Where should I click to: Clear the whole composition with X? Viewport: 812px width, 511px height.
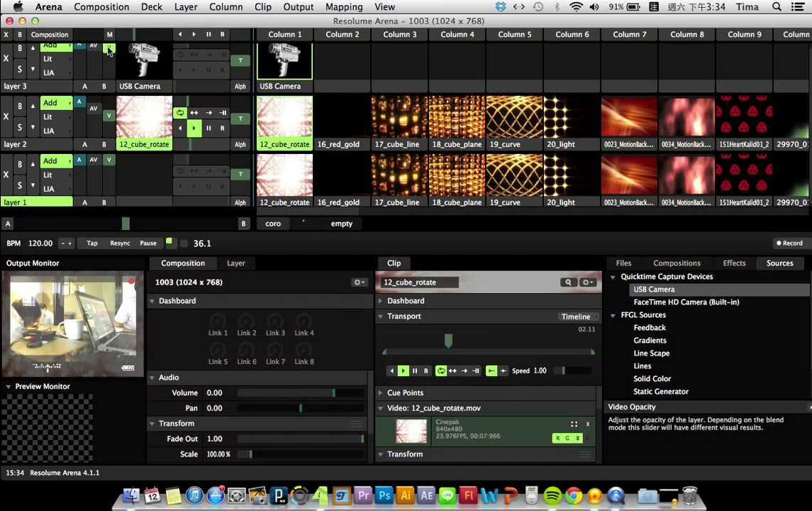[6, 35]
